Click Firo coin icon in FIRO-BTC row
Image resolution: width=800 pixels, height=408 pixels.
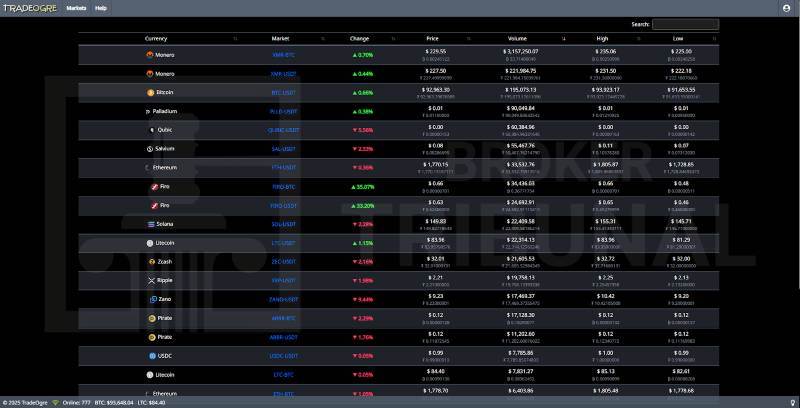[155, 187]
